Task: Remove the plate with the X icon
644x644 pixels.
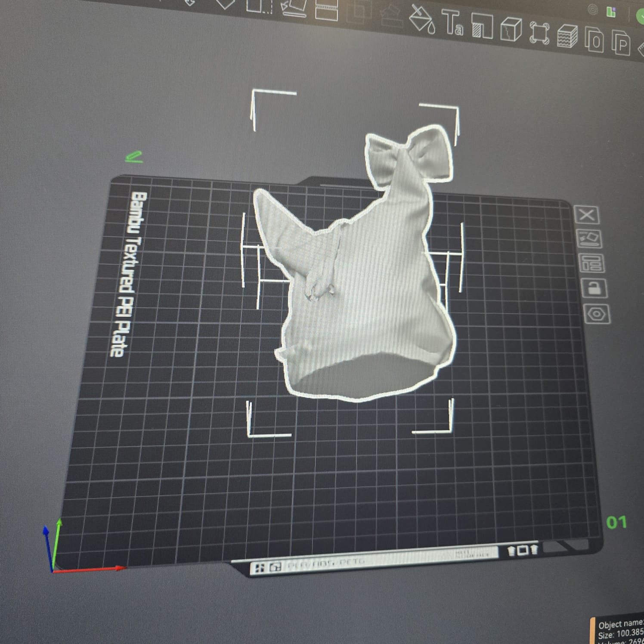Action: tap(586, 214)
